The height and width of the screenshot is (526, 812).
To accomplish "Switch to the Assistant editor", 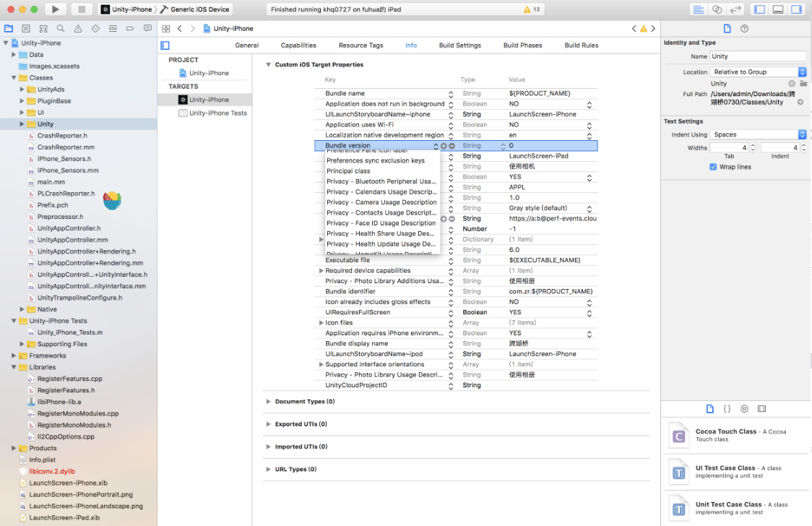I will 717,9.
